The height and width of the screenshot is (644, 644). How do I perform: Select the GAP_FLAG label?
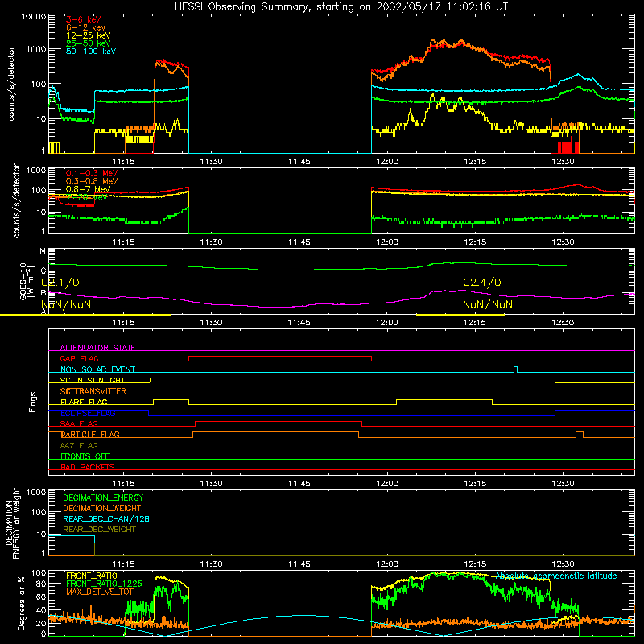79,358
